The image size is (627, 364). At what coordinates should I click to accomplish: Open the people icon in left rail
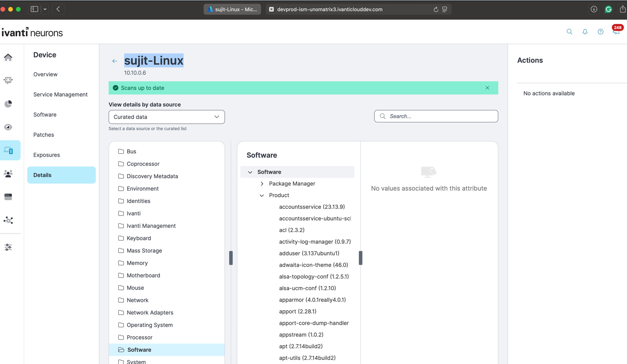8,174
